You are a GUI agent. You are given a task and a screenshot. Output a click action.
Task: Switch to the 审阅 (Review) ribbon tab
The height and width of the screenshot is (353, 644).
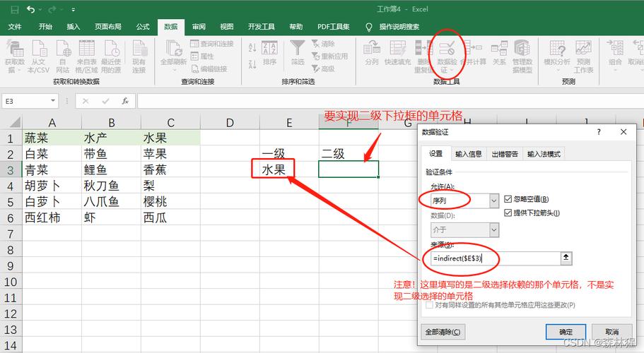[x=199, y=27]
